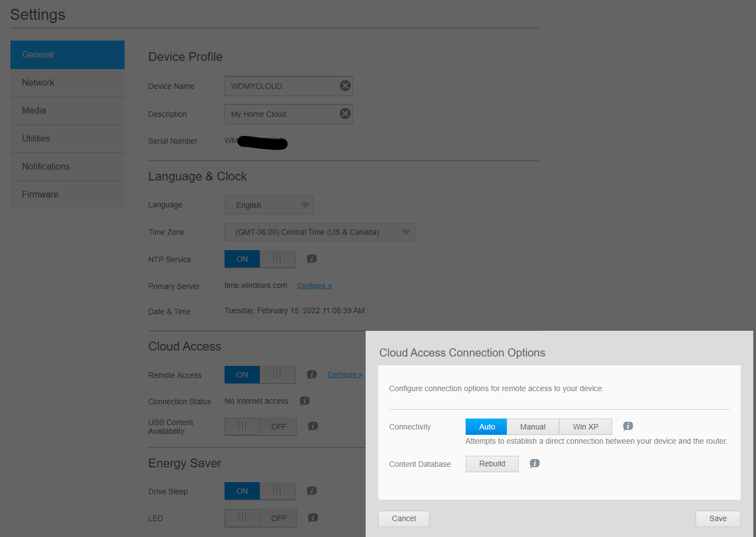Select Auto connectivity mode
Viewport: 756px width, 537px height.
(486, 427)
